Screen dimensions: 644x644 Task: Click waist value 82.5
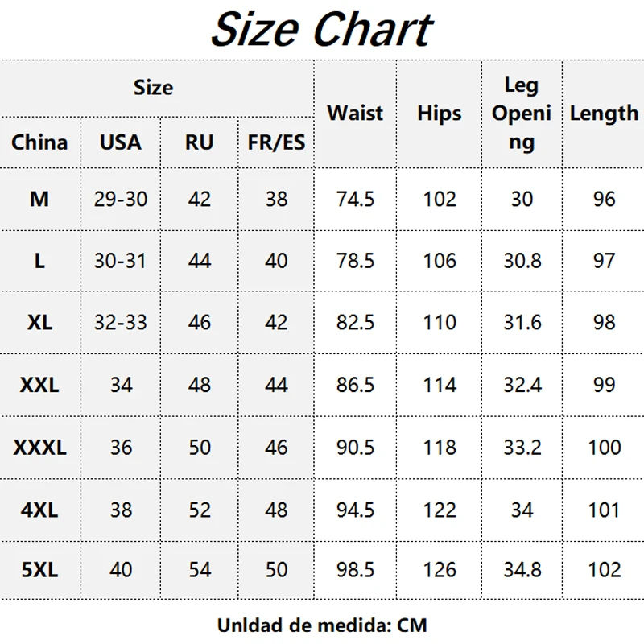tap(355, 322)
